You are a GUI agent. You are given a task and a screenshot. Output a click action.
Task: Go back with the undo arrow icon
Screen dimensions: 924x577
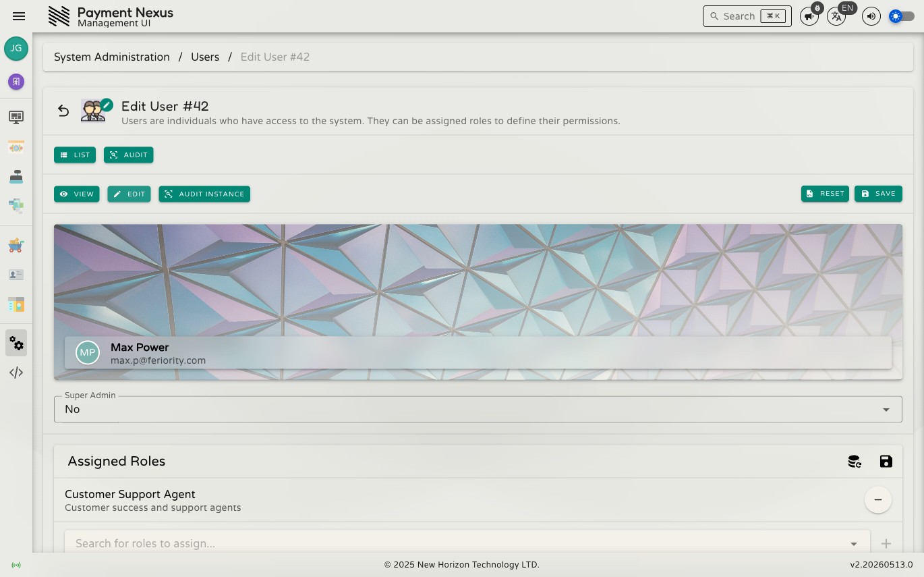click(63, 111)
